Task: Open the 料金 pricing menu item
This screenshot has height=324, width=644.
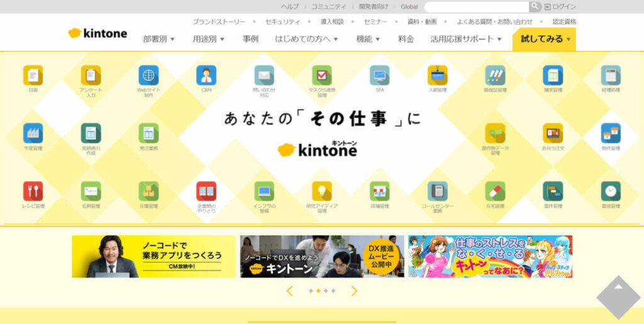Action: pyautogui.click(x=406, y=39)
